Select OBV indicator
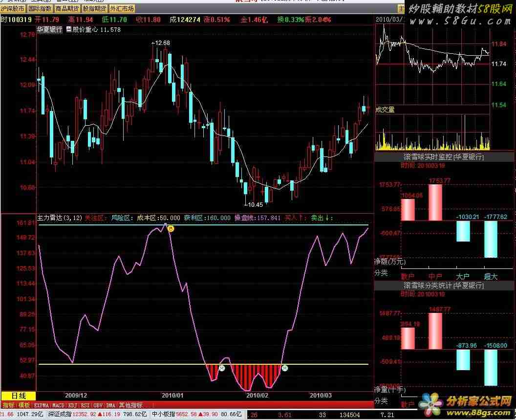 [98, 405]
